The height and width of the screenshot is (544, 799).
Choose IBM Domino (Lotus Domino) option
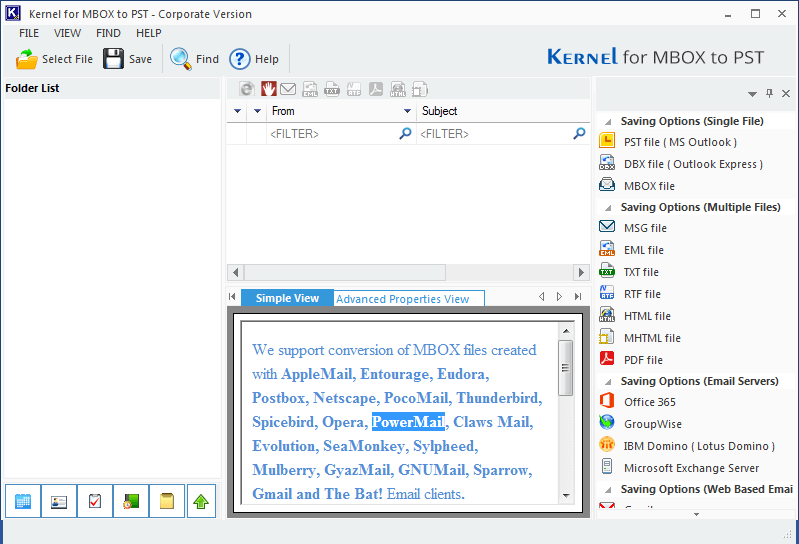[x=699, y=446]
